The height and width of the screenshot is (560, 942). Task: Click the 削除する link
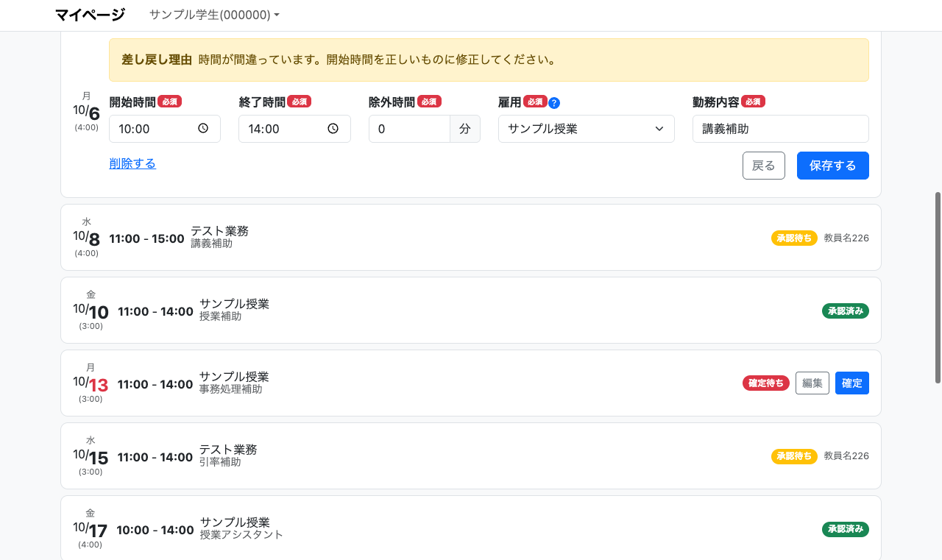click(132, 163)
